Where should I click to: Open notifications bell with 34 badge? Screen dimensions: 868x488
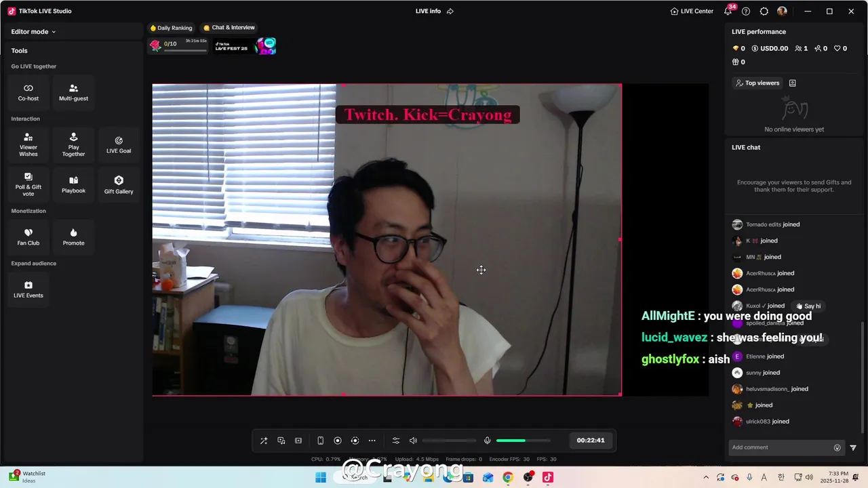728,12
